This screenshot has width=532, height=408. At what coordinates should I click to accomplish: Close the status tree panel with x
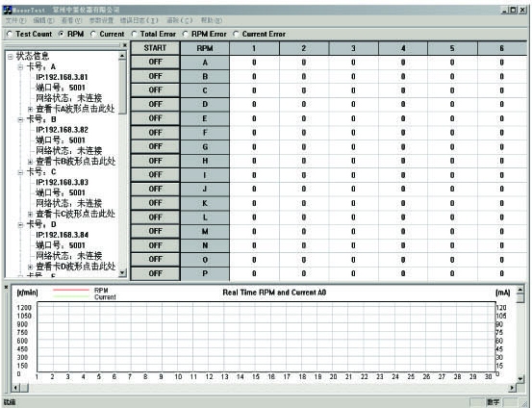pos(125,45)
